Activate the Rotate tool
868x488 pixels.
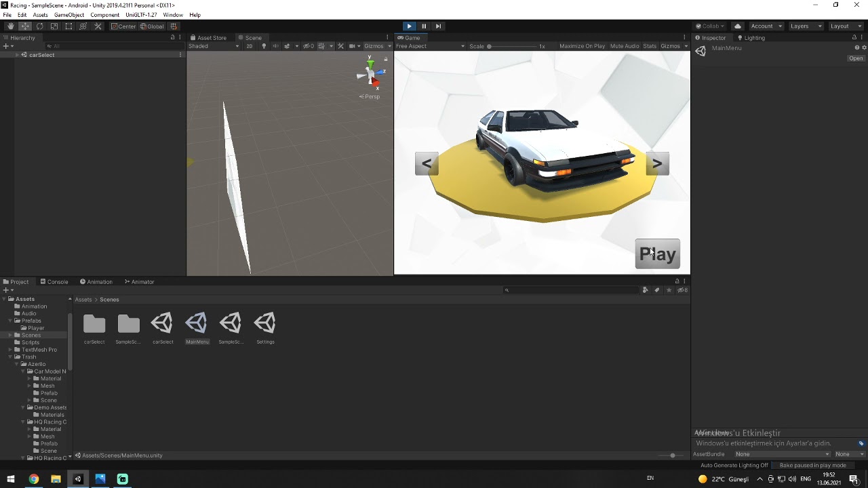click(x=39, y=26)
